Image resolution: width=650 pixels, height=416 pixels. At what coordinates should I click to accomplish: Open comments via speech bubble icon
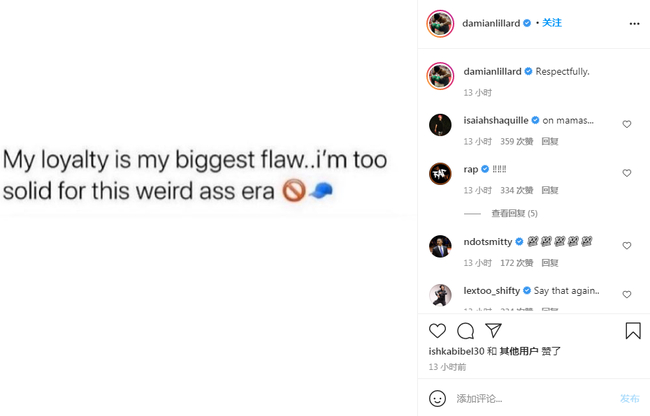(x=465, y=331)
